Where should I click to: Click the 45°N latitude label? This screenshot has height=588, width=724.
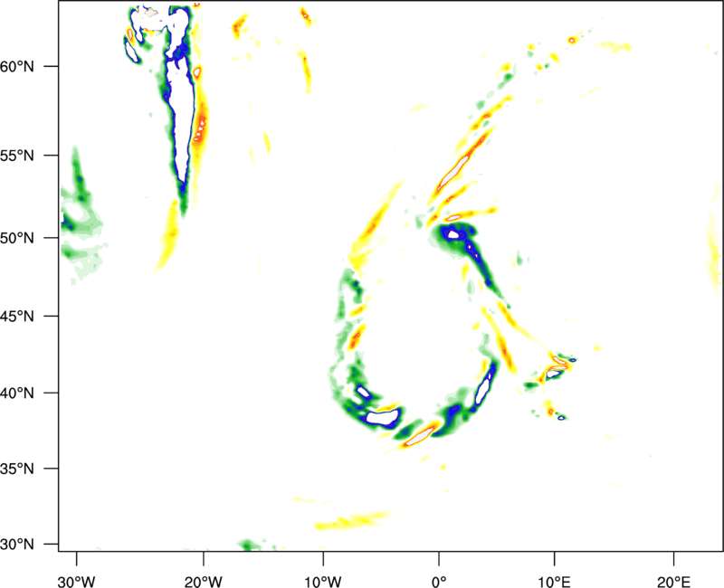[17, 317]
